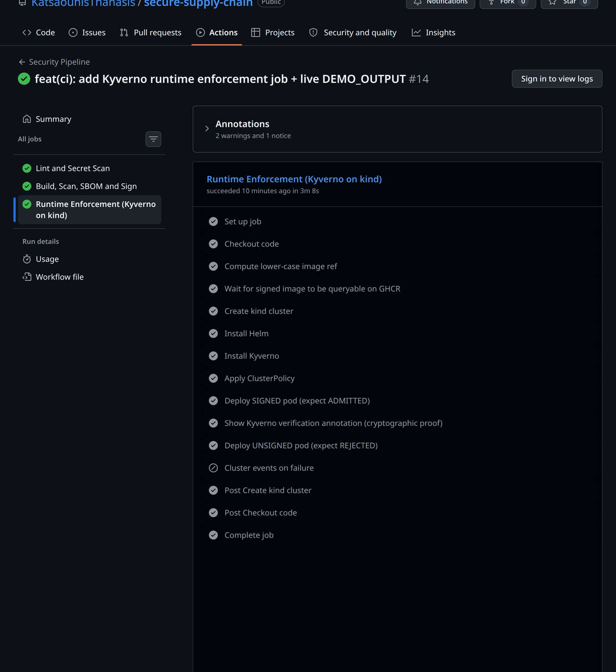Expand Post Create kind cluster step

[x=397, y=490]
